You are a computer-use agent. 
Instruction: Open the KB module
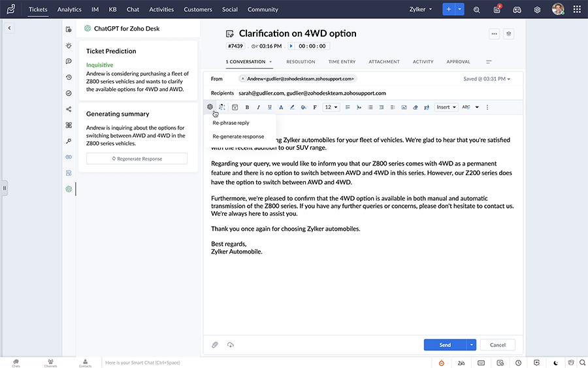(x=112, y=9)
